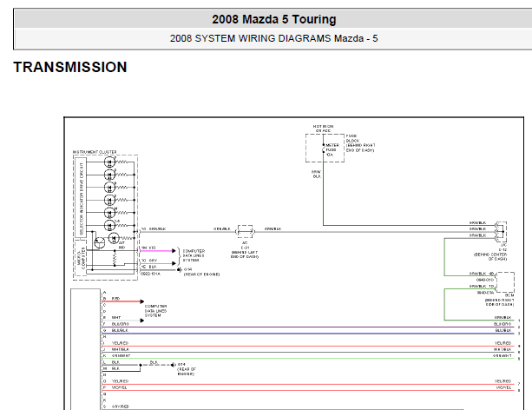
Task: Click the G14 ground label next to the dashed BLK wire
Action: pyautogui.click(x=187, y=369)
